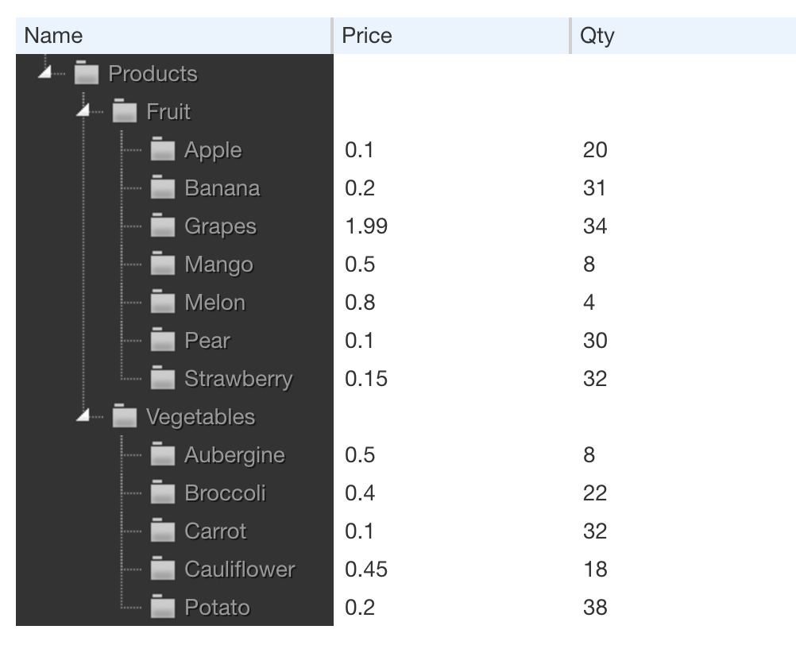Click the Vegetables folder icon
Image resolution: width=796 pixels, height=672 pixels.
[x=125, y=415]
